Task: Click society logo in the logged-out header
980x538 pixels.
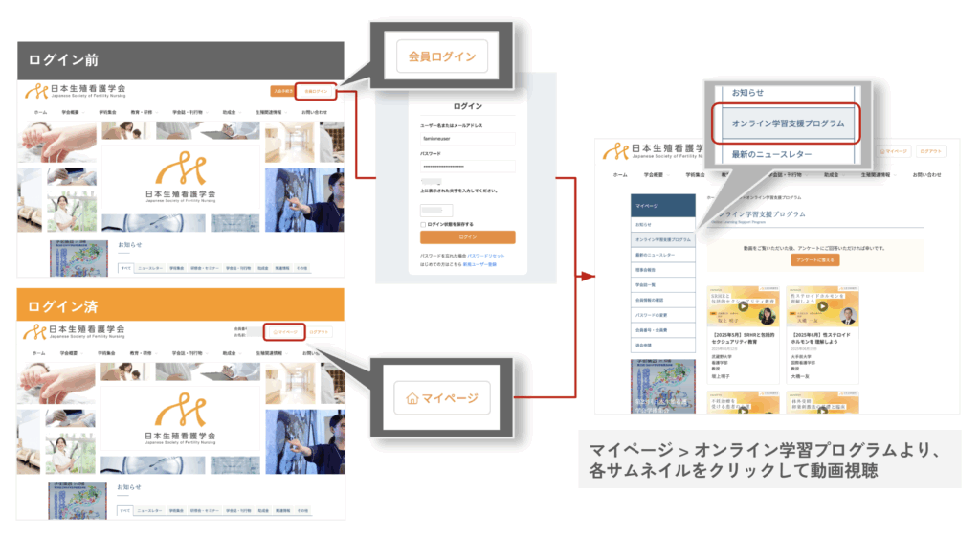Action: [x=79, y=92]
